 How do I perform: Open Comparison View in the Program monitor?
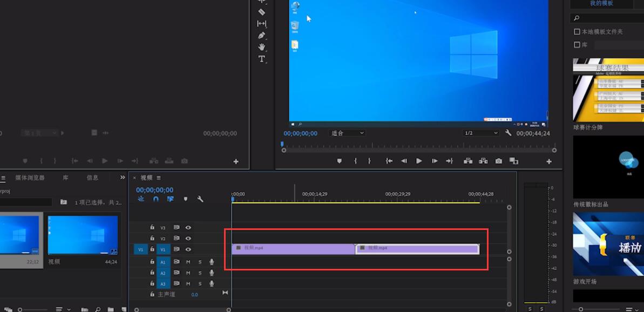click(x=514, y=161)
